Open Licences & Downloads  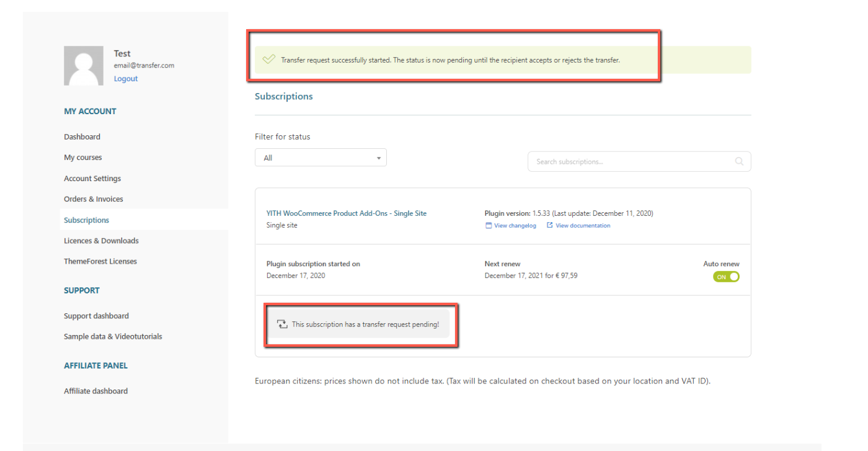[x=101, y=241]
